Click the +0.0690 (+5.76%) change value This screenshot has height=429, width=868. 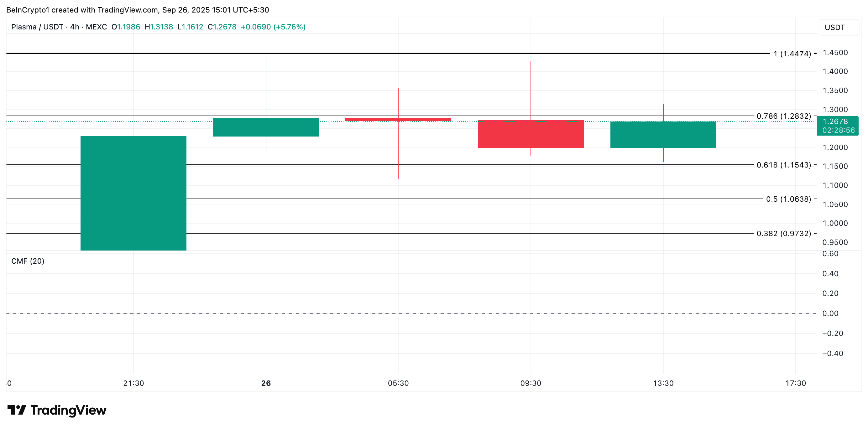tap(273, 27)
